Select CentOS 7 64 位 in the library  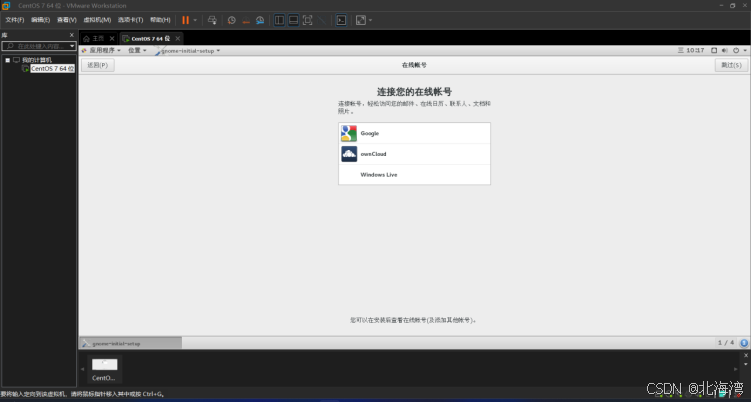click(x=52, y=69)
